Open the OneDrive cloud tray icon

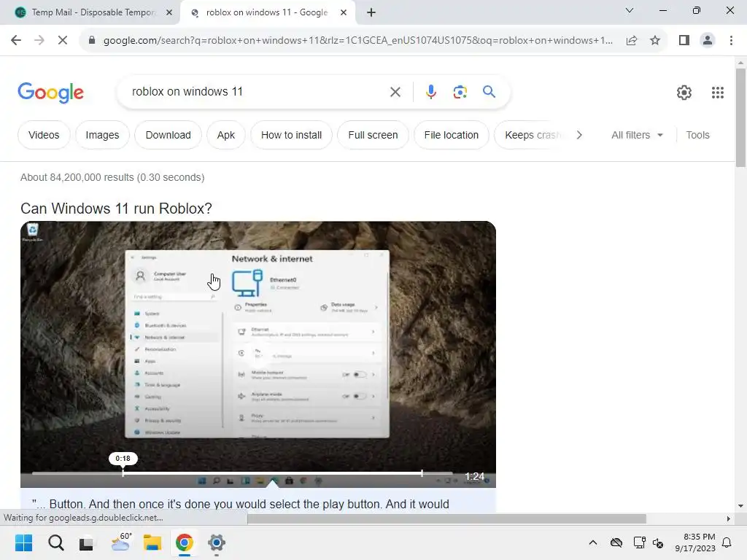[x=616, y=542]
